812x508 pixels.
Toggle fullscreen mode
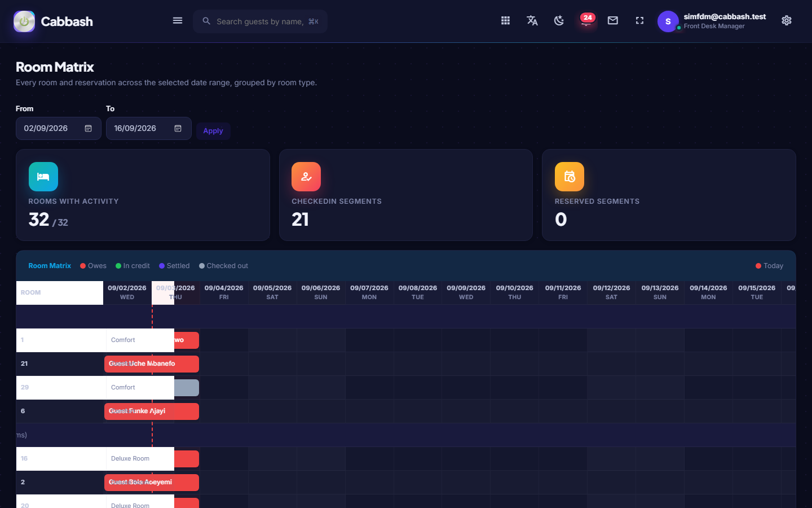(639, 21)
